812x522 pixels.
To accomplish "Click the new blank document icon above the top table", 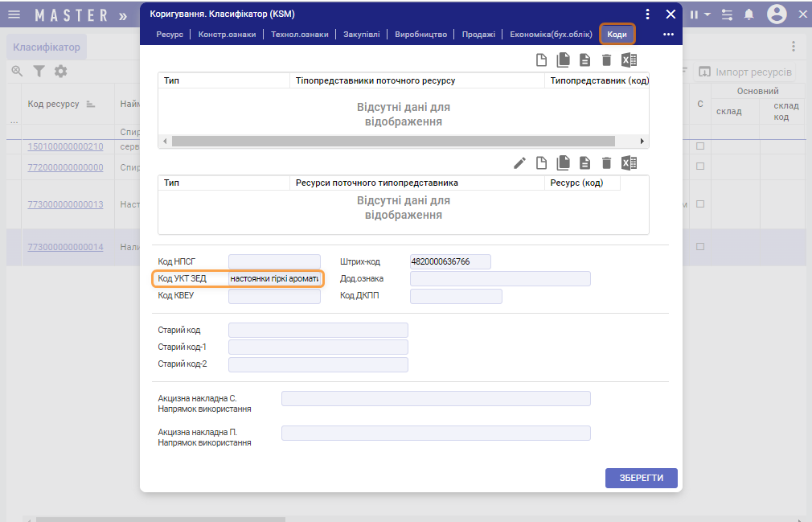I will click(x=542, y=60).
